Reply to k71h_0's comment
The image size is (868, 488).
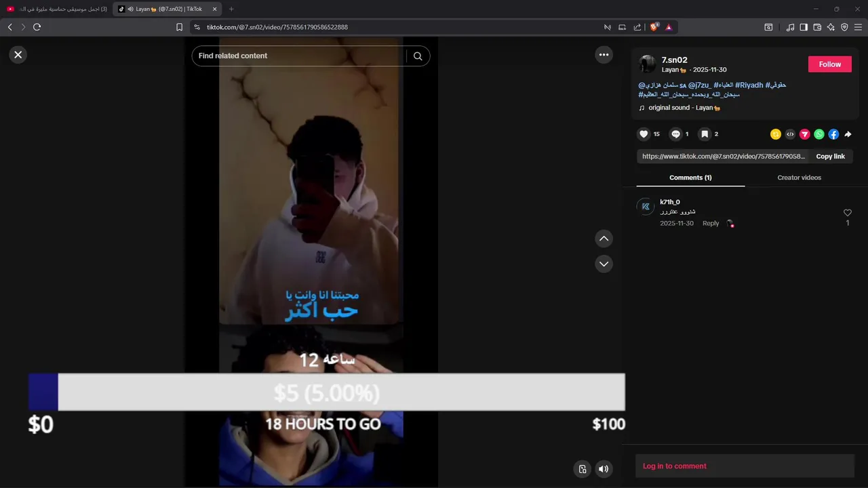(711, 224)
